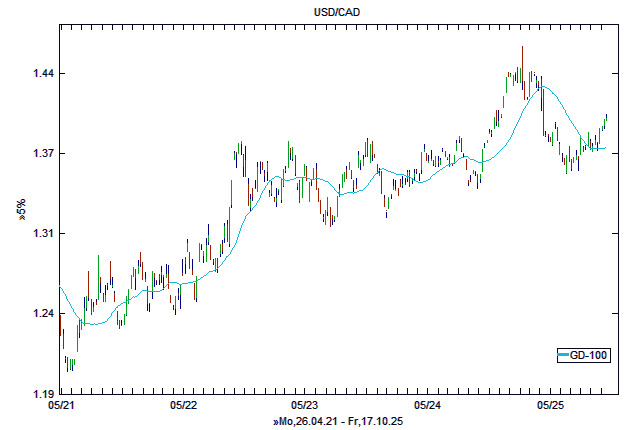Select the 05/24 date axis label
Screen dimensions: 630x430
[427, 406]
